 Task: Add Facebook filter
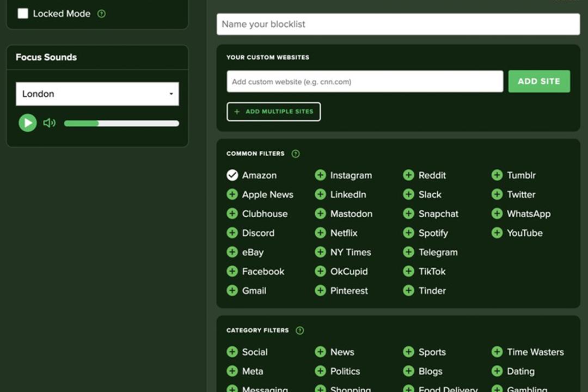click(232, 271)
